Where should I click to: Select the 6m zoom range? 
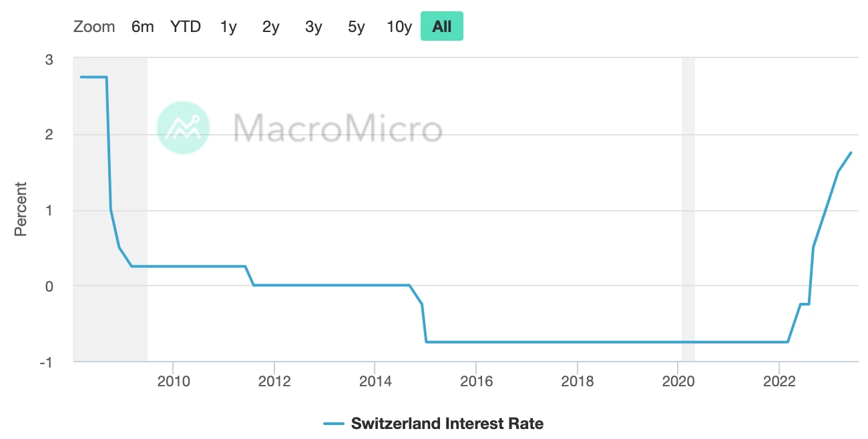(x=142, y=27)
